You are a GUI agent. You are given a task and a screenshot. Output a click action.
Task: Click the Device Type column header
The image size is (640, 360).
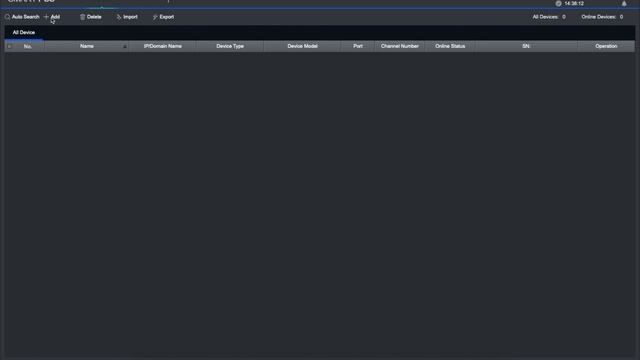230,46
